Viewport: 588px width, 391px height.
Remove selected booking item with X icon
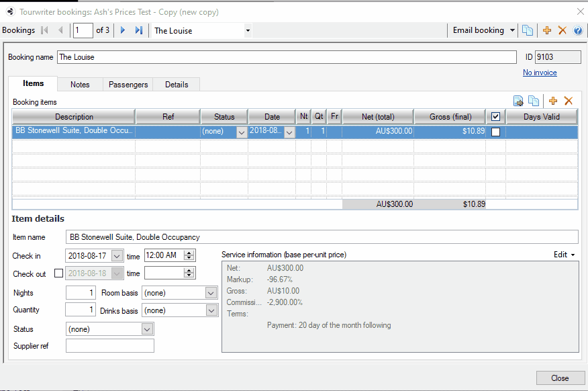click(x=569, y=101)
